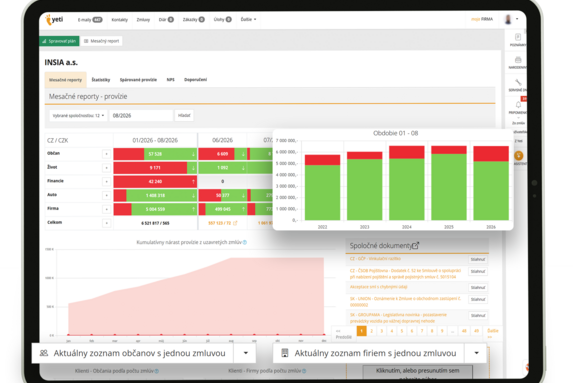Click info icon beside Klienti - Firmy chart title
Screen dimensions: 573x383
click(304, 371)
